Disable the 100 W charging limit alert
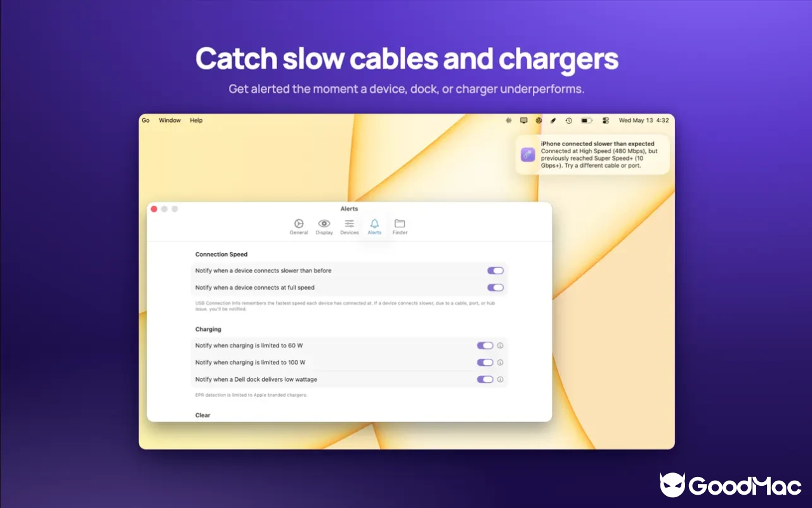812x508 pixels. pyautogui.click(x=485, y=363)
